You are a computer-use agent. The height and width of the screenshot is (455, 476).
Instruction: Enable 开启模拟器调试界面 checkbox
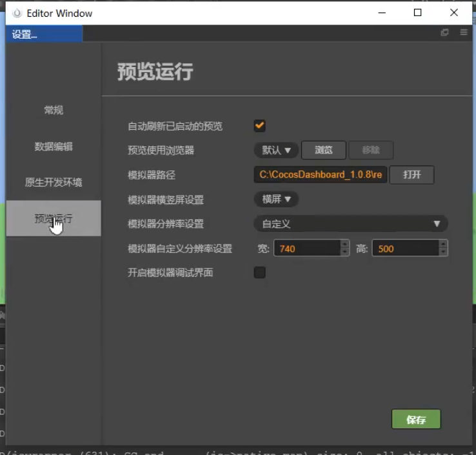[x=259, y=272]
